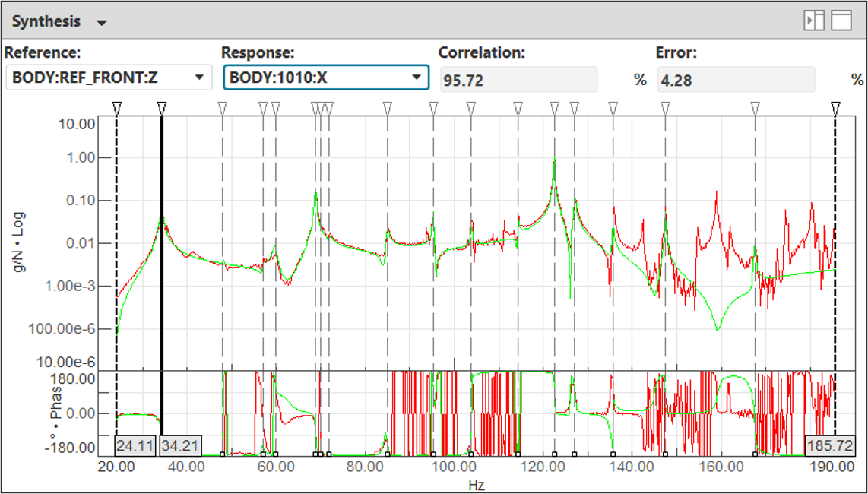The height and width of the screenshot is (494, 868).
Task: Select the mode marker triangle near 85 Hz
Action: 388,108
